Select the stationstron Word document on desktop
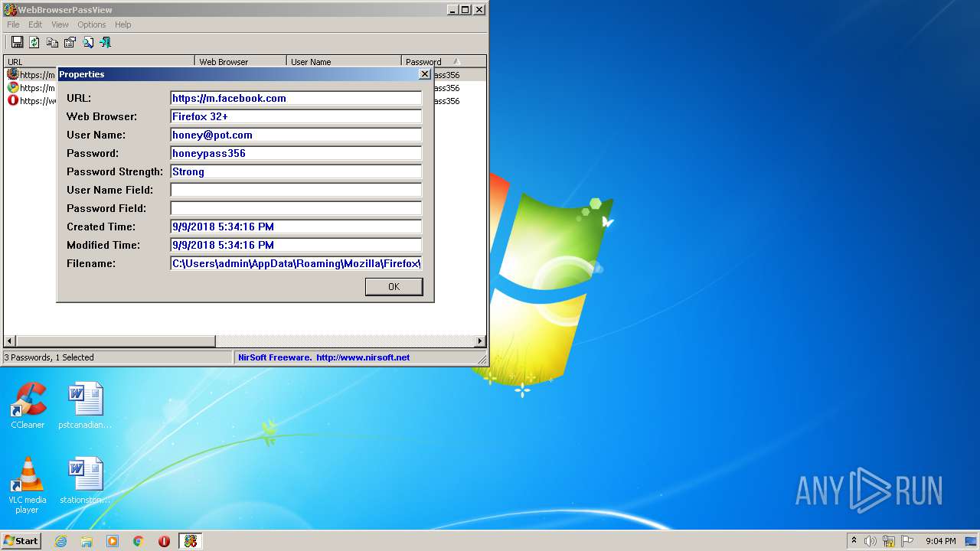 pyautogui.click(x=85, y=481)
